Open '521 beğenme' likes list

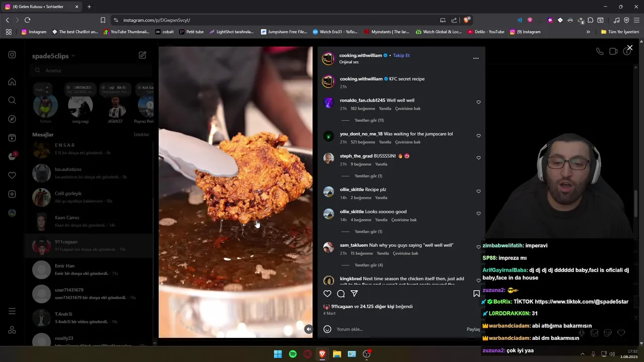tap(363, 142)
